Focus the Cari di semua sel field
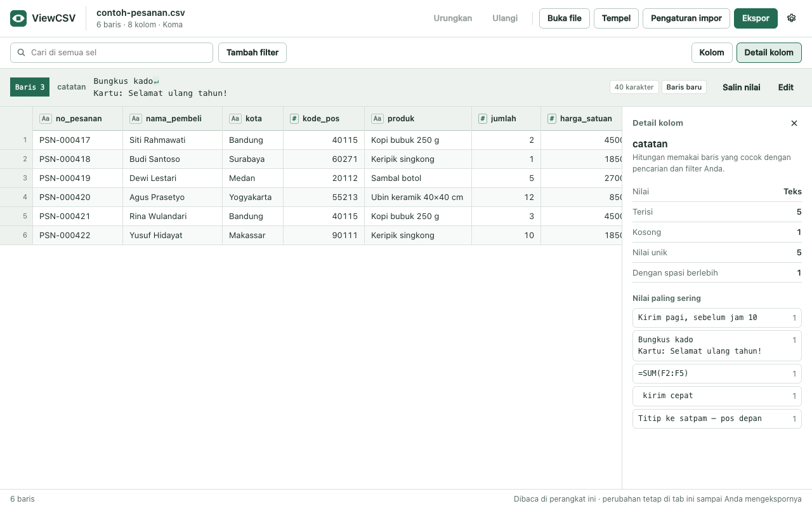Screen dimensions: 812x508 [x=112, y=53]
